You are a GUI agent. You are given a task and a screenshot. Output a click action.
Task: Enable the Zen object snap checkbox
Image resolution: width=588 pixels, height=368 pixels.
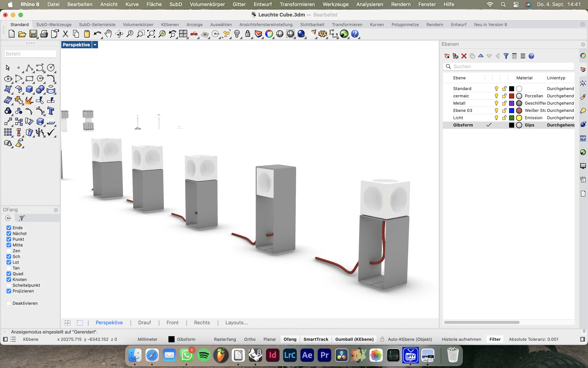point(9,251)
